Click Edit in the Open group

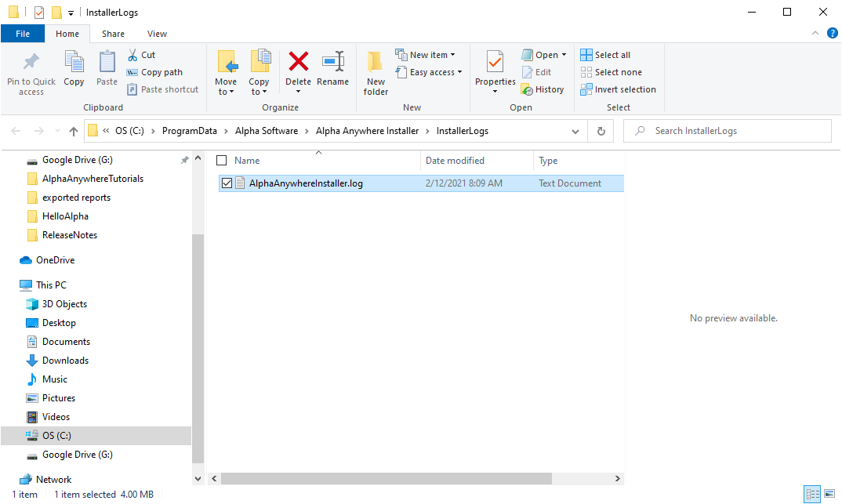pyautogui.click(x=536, y=72)
